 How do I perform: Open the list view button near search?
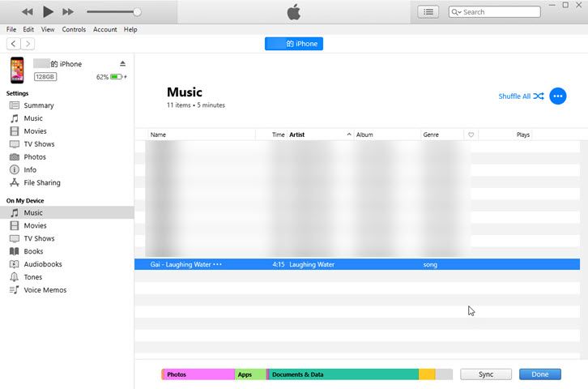pos(428,12)
